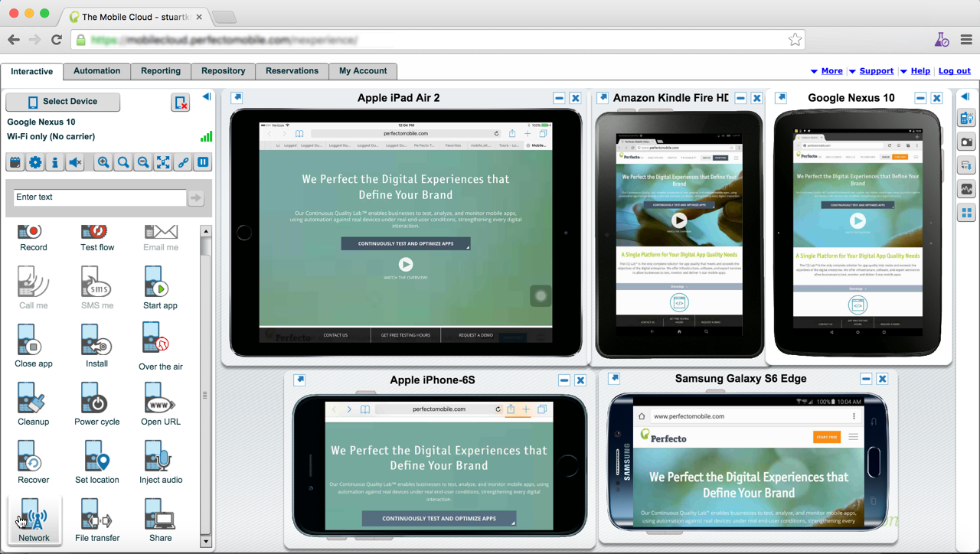Collapse the right sidebar panel
The image size is (980, 554).
click(x=966, y=96)
